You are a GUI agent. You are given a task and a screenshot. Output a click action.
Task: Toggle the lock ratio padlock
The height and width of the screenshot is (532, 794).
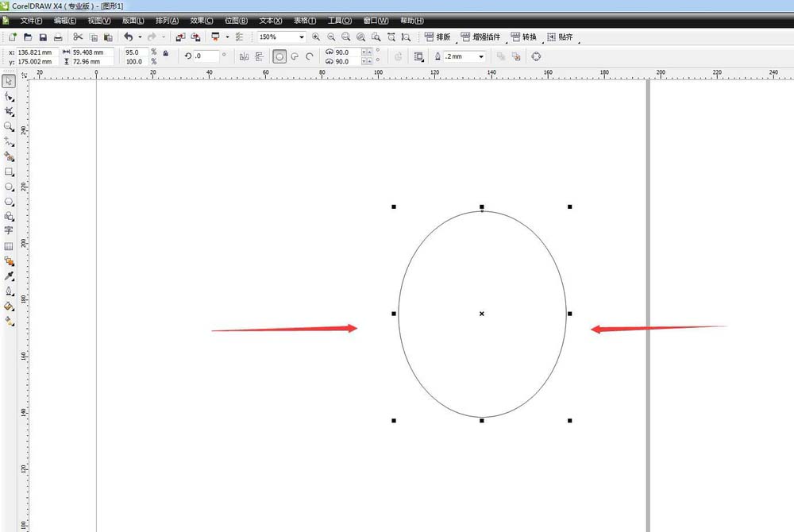[165, 52]
